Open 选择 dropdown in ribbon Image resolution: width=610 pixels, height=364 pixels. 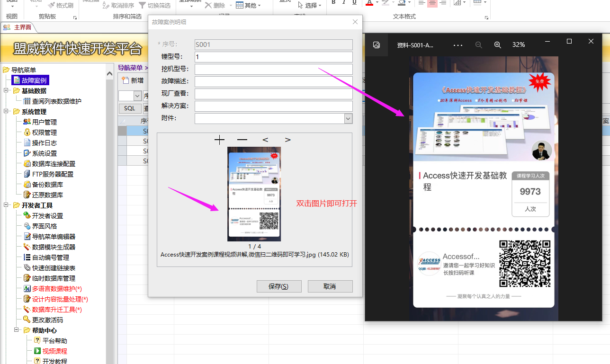click(x=310, y=5)
